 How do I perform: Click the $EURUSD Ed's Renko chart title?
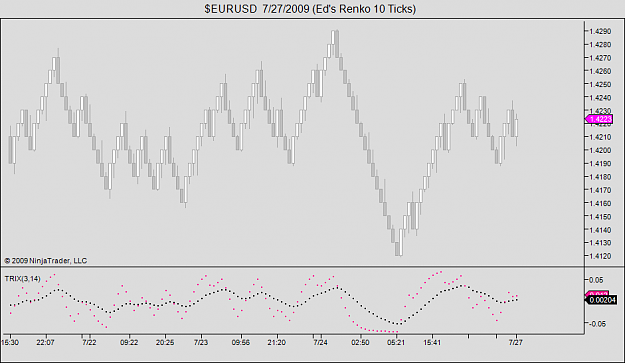click(x=310, y=9)
